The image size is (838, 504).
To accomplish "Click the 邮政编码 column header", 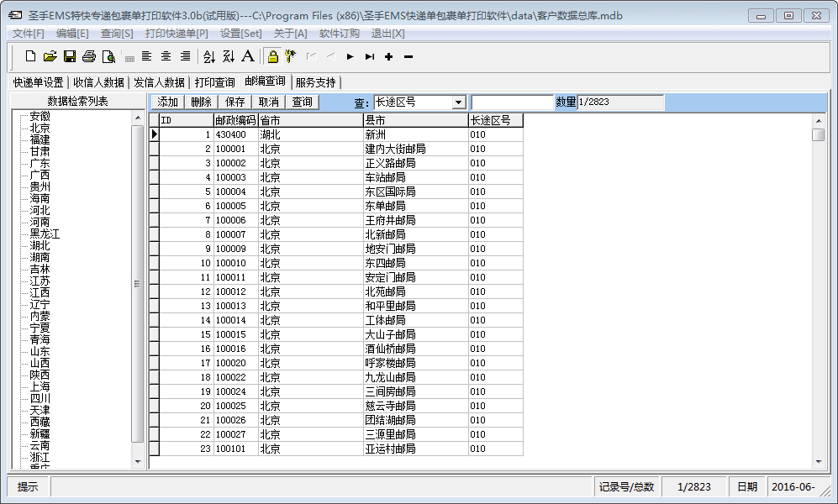I will tap(235, 120).
